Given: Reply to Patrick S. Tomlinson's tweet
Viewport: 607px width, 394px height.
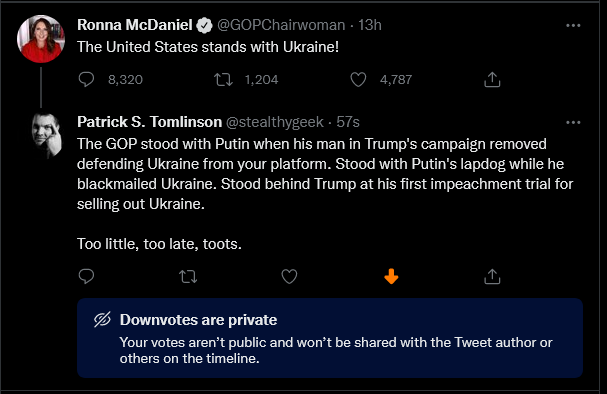Looking at the screenshot, I should click(86, 276).
